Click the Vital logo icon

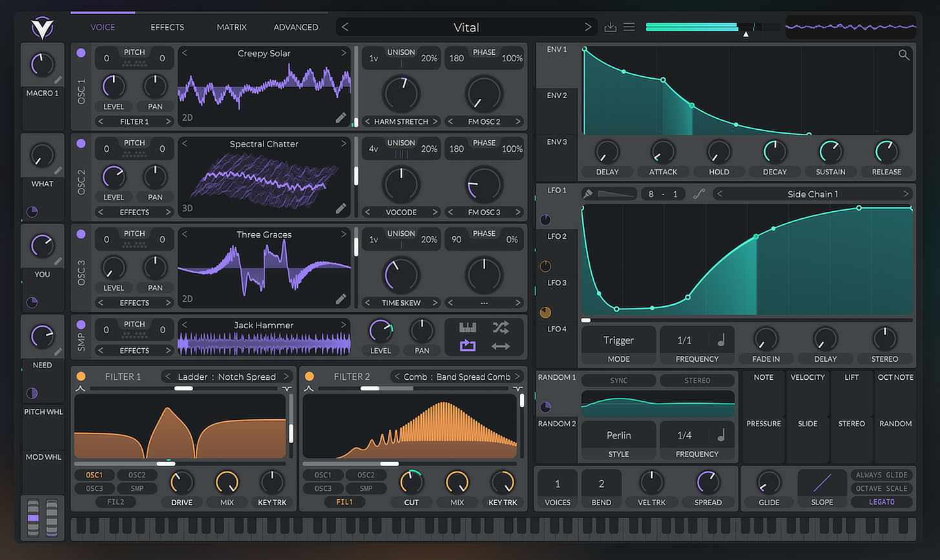pos(42,28)
